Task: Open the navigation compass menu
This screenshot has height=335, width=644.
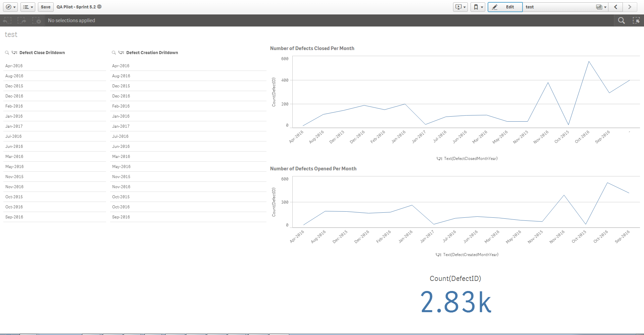Action: (11, 7)
